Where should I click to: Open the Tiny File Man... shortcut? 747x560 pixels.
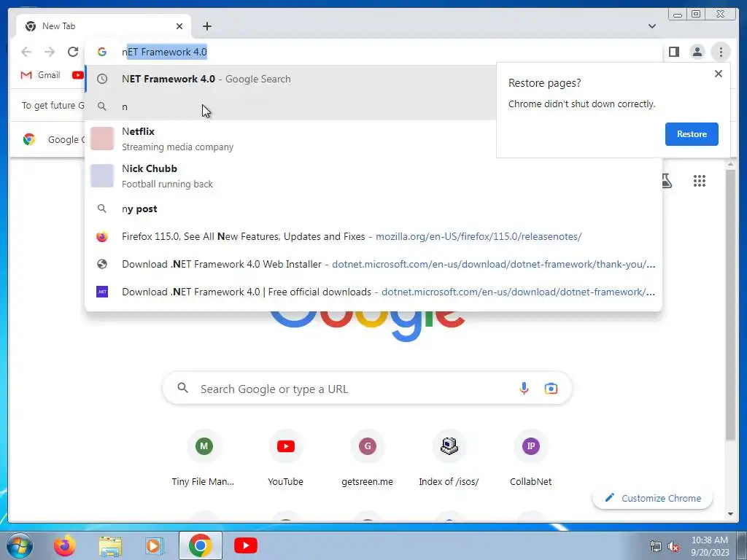(204, 458)
